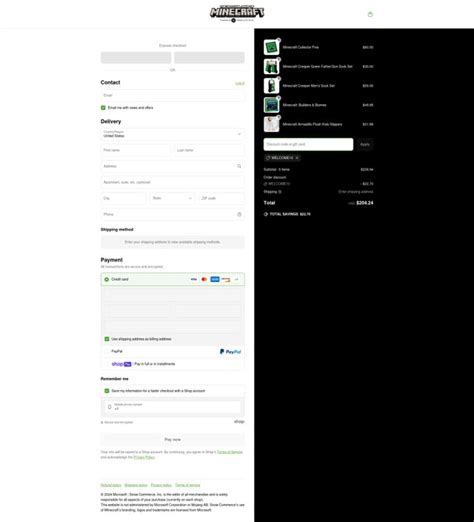Screen dimensions: 474x522
Task: Select the PayPal payment option
Action: [x=107, y=351]
